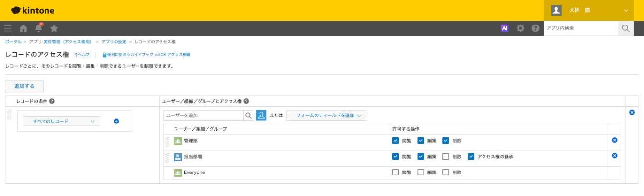Viewport: 644px width, 196px height.
Task: Open the help question mark in header
Action: [x=535, y=28]
